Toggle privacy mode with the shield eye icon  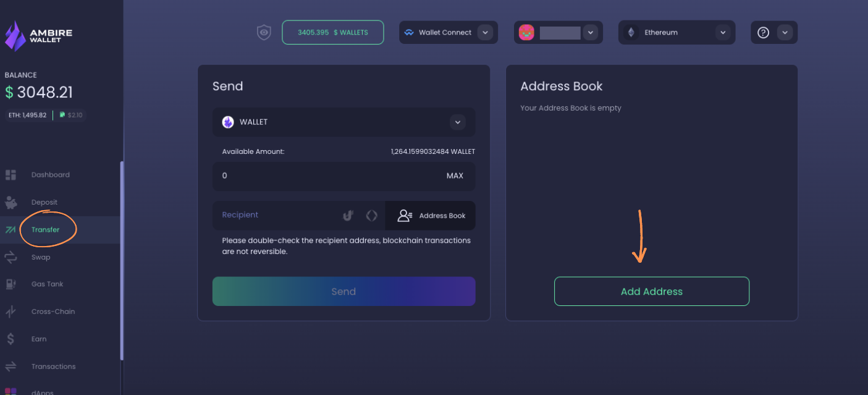tap(264, 32)
